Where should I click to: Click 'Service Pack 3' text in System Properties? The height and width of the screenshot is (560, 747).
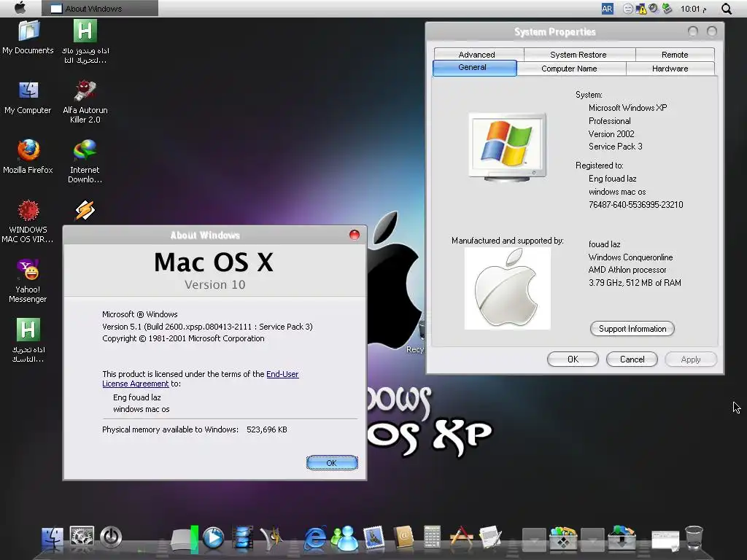pyautogui.click(x=615, y=147)
